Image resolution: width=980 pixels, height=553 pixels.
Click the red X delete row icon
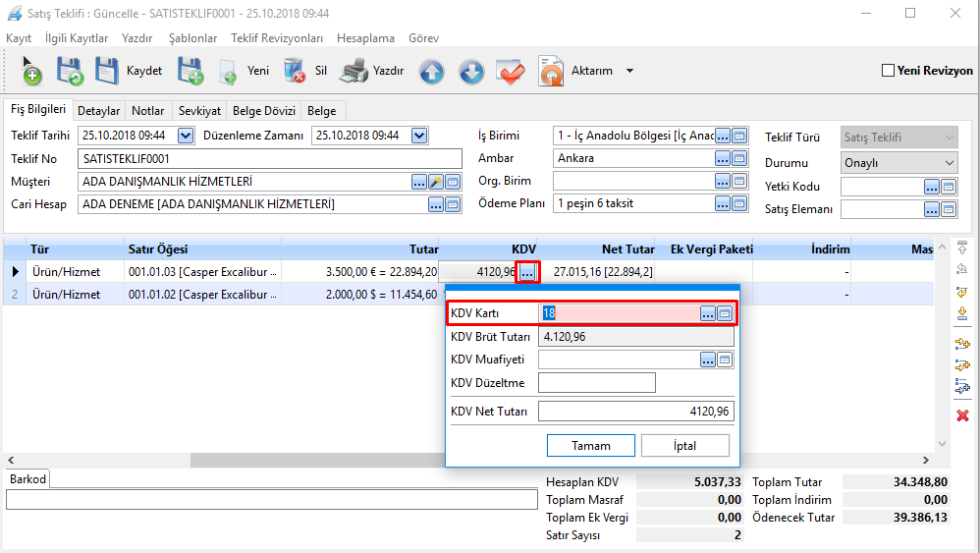(962, 415)
